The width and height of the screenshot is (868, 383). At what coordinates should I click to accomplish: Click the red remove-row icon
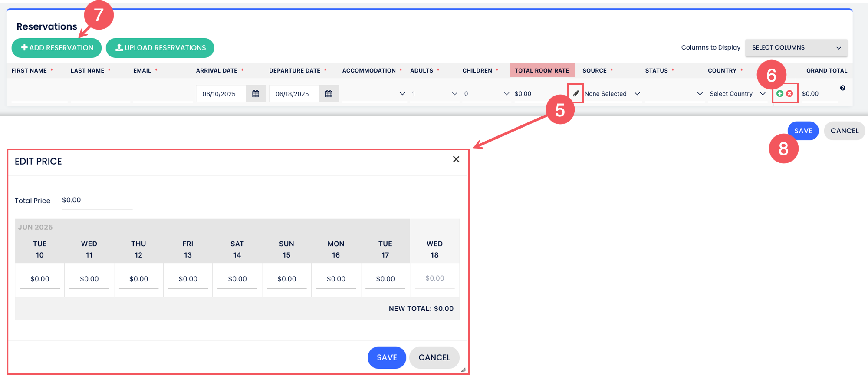(x=789, y=93)
